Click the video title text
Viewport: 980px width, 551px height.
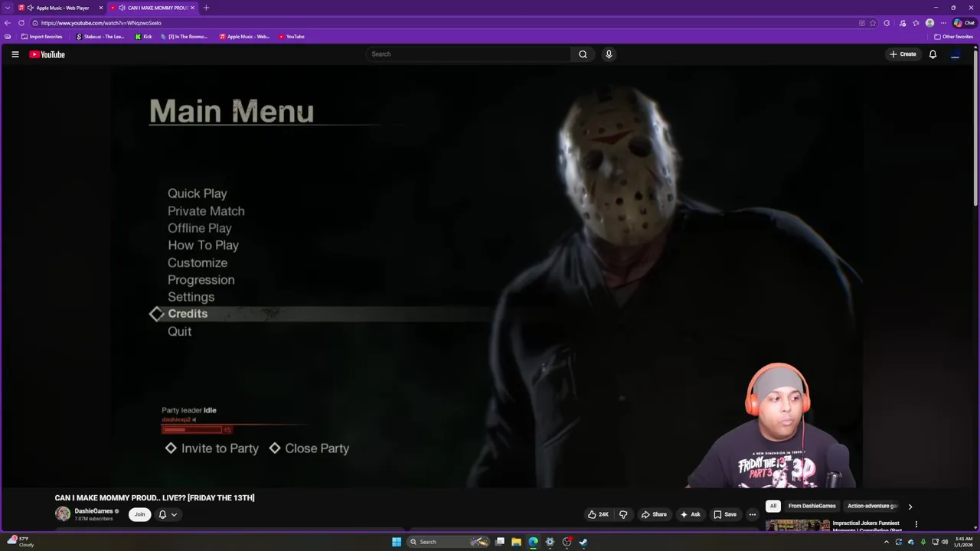coord(155,497)
